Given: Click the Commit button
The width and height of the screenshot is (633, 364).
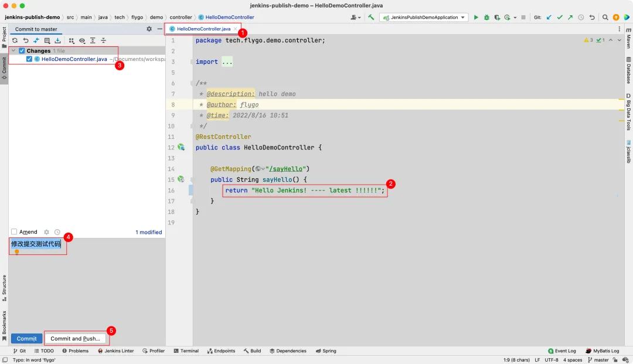Looking at the screenshot, I should tap(26, 339).
